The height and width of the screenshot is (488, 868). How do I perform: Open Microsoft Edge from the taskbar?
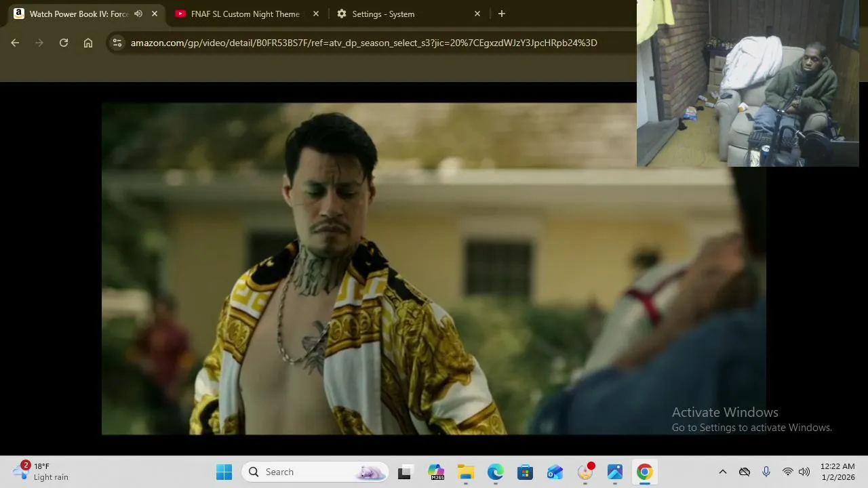pyautogui.click(x=495, y=472)
